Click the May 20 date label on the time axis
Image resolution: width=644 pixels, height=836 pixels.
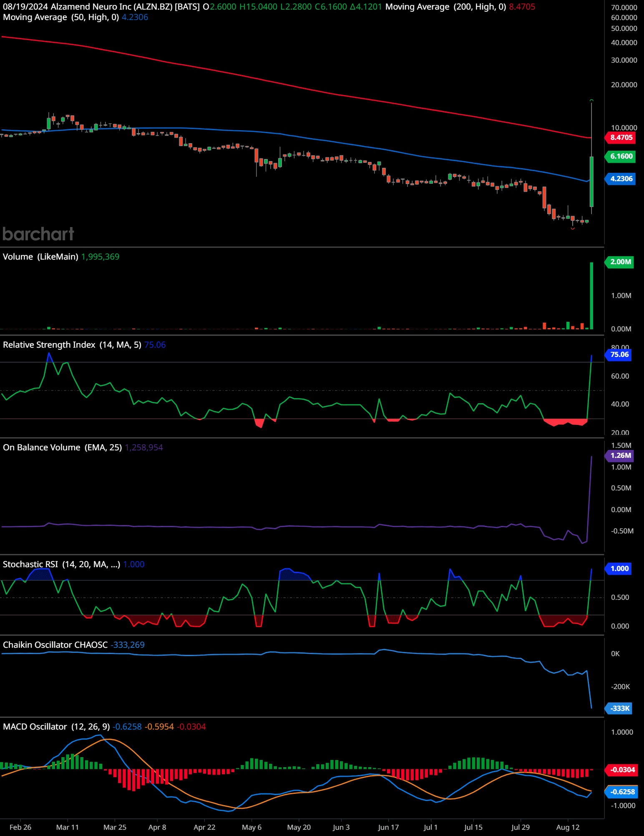(299, 827)
